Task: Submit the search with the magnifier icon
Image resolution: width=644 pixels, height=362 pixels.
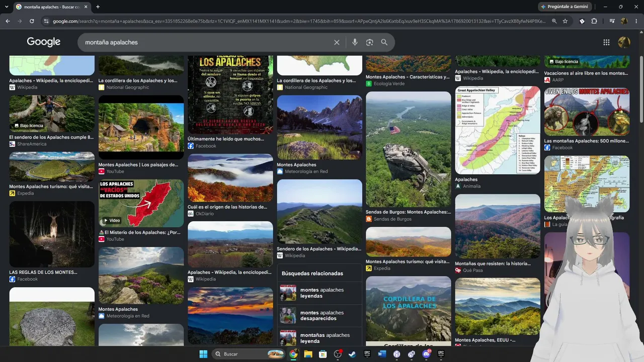Action: coord(384,42)
